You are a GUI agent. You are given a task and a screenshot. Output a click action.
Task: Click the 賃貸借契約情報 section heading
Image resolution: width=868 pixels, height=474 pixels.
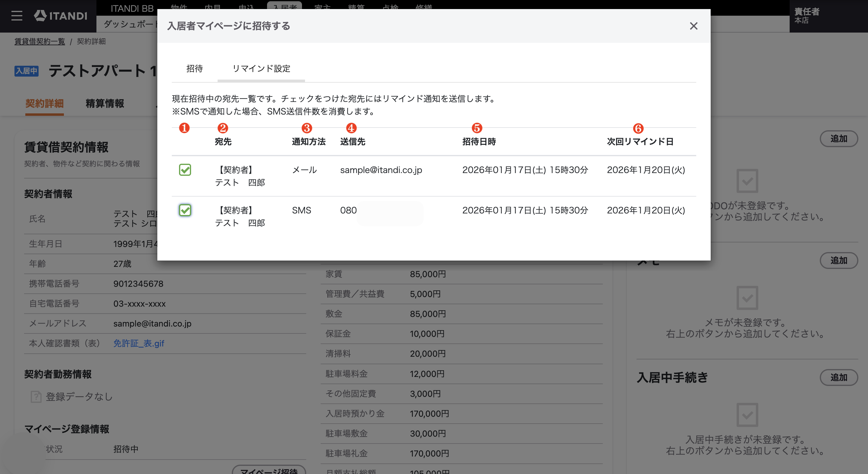[66, 147]
